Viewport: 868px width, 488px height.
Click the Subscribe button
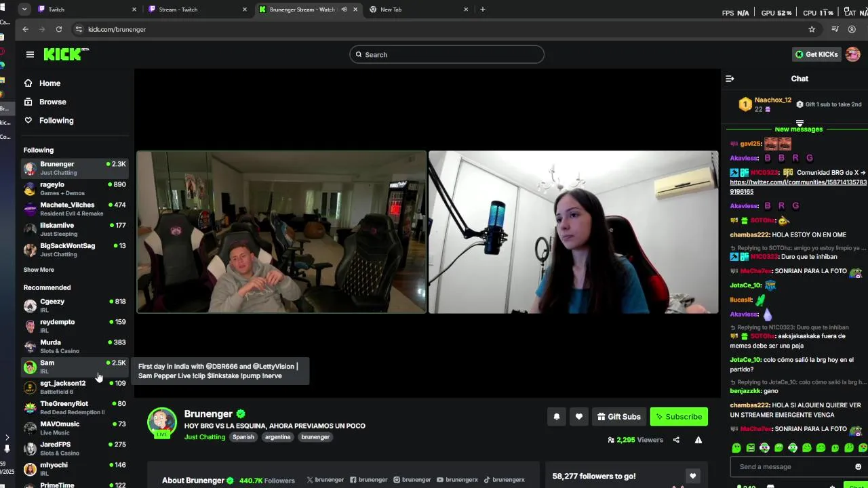coord(679,417)
